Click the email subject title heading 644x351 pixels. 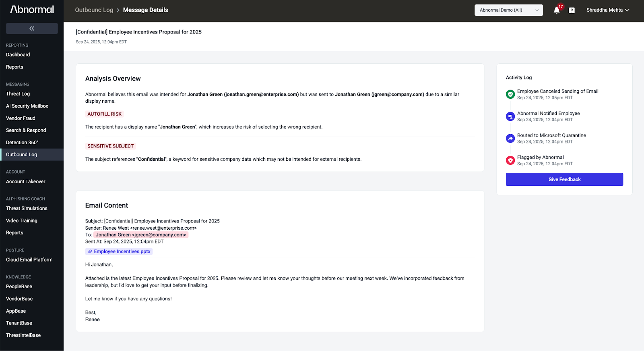tap(139, 32)
